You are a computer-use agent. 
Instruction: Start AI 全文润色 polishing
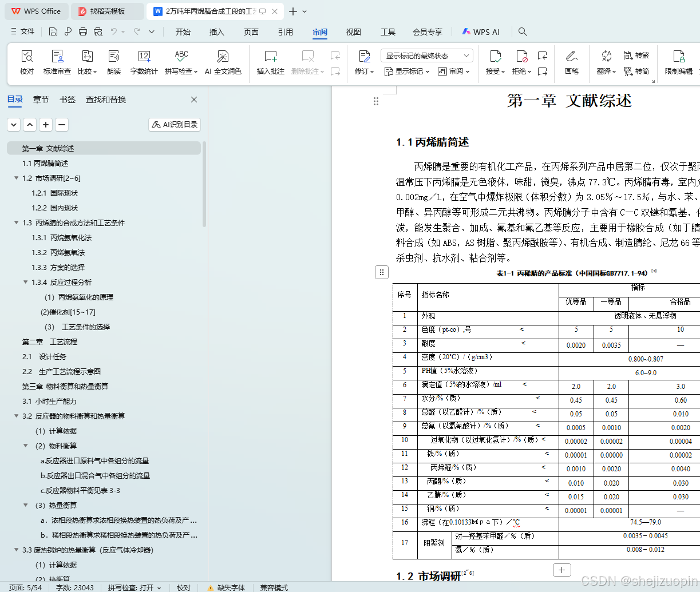(x=223, y=62)
